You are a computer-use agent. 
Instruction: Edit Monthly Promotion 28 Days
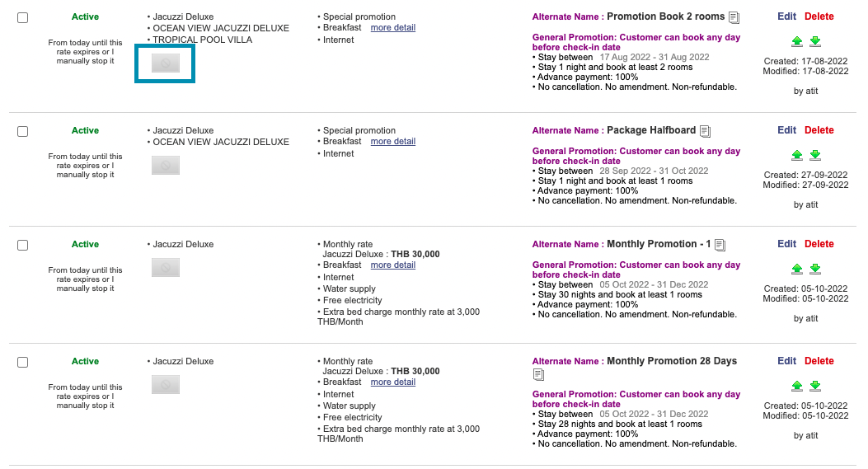(x=786, y=361)
